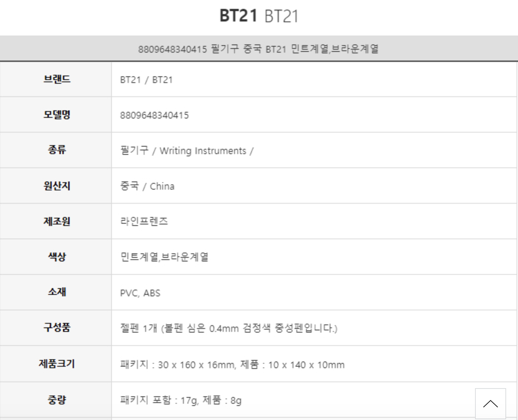The width and height of the screenshot is (518, 420).
Task: Click the 원산지 row label
Action: tap(57, 186)
